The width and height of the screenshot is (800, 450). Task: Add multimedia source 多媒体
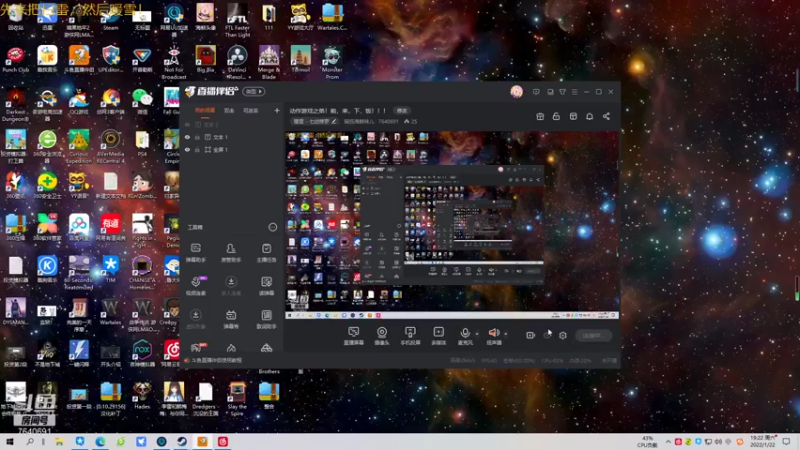[438, 336]
